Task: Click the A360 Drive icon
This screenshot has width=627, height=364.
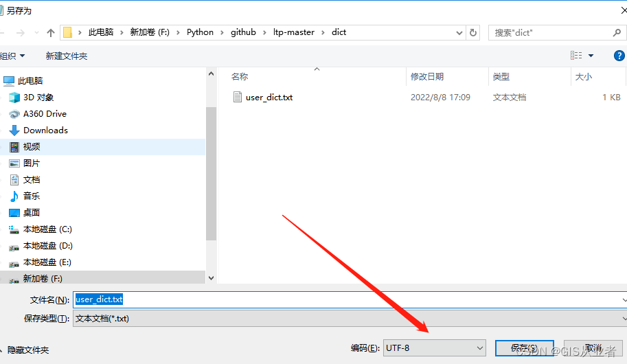Action: coord(14,114)
